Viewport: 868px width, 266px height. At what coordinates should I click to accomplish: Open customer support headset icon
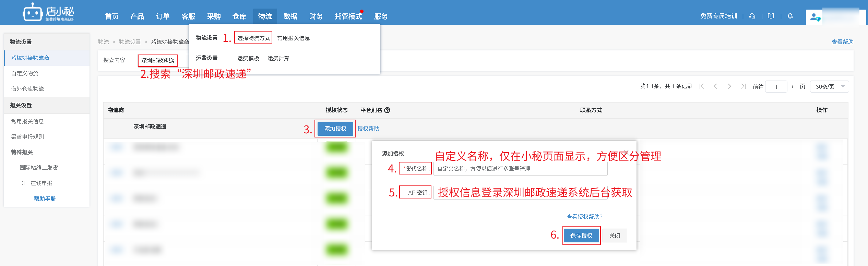pyautogui.click(x=752, y=16)
